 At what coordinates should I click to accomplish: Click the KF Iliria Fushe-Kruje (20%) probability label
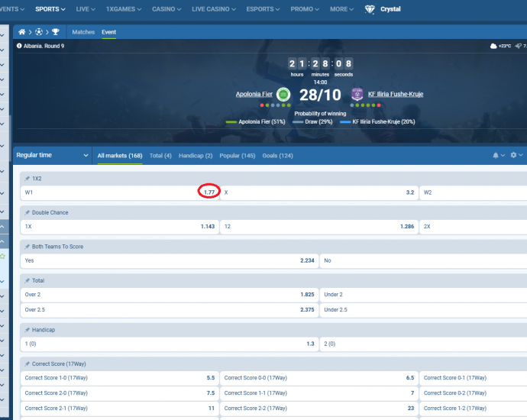click(x=383, y=121)
